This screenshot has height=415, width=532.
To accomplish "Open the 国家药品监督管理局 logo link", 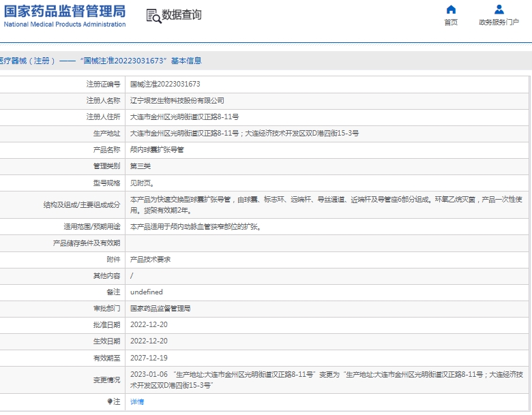I will [x=65, y=16].
